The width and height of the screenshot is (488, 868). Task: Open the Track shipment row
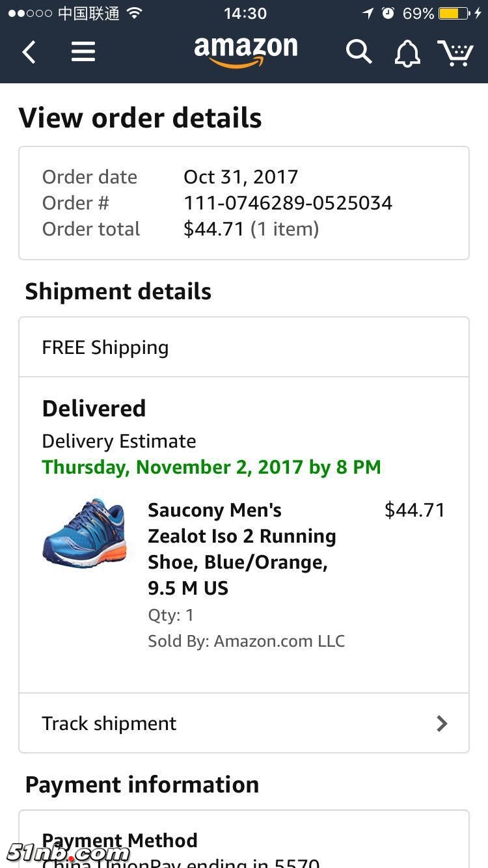point(243,724)
